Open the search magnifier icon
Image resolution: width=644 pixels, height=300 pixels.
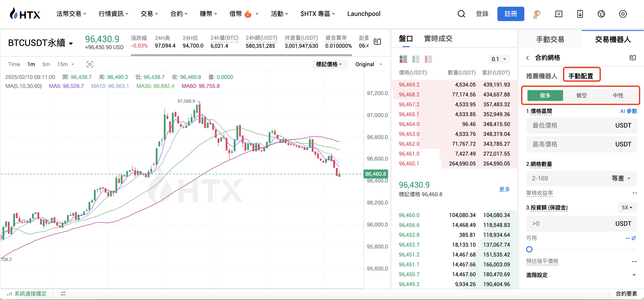click(461, 14)
